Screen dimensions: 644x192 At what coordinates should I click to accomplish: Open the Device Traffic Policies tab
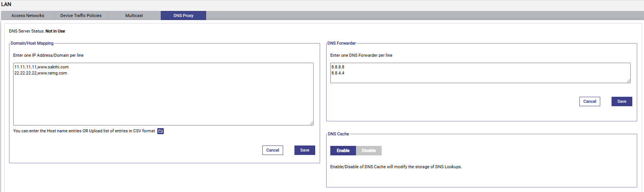click(x=81, y=15)
